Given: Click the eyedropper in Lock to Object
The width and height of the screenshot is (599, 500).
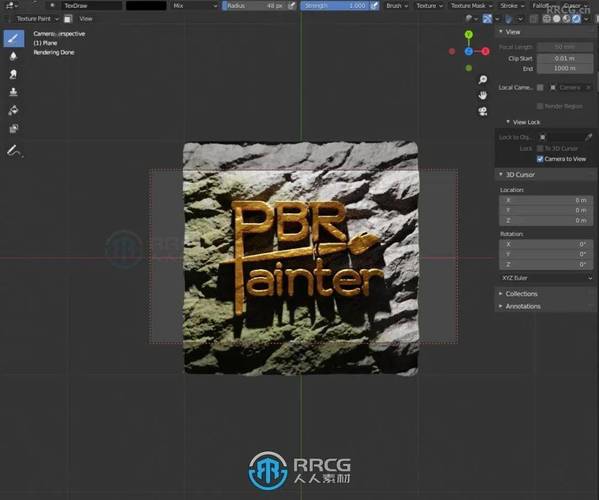Looking at the screenshot, I should click(x=589, y=137).
